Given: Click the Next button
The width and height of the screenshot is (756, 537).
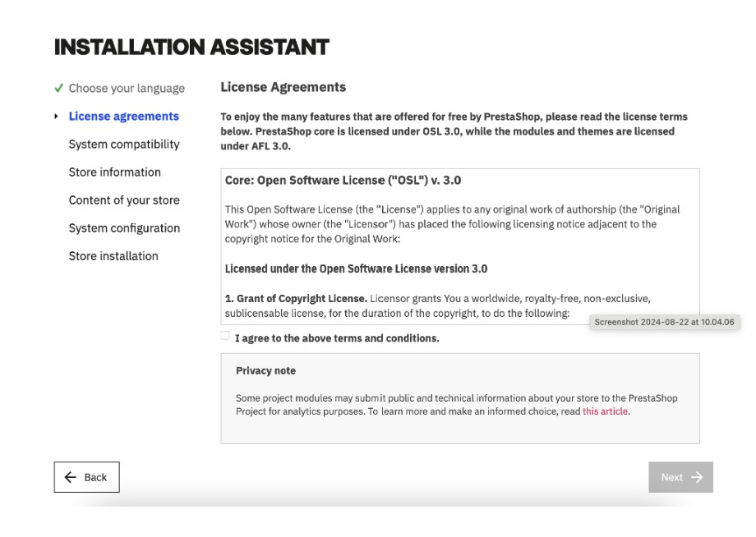Looking at the screenshot, I should pyautogui.click(x=680, y=477).
